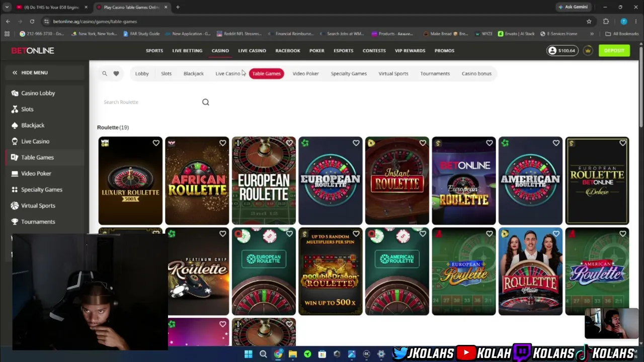Click the Casino Lobby sidebar icon

coord(15,93)
